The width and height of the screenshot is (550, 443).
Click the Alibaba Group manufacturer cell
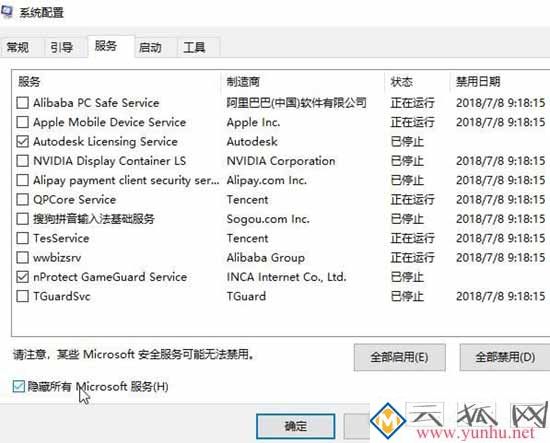point(266,257)
